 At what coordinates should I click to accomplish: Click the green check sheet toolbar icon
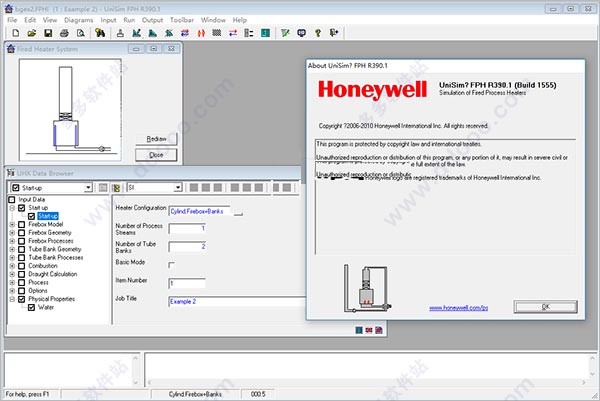[285, 33]
